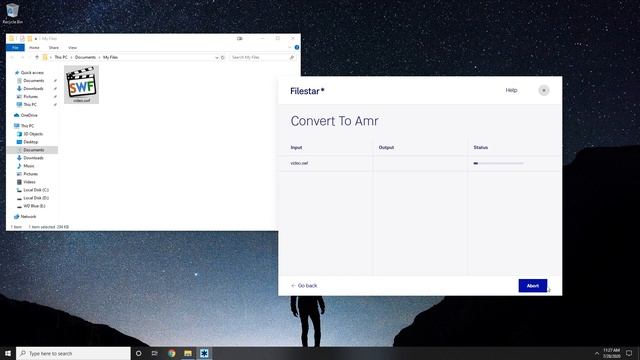The image size is (640, 360).
Task: Open Music folder in navigation pane
Action: click(x=29, y=166)
